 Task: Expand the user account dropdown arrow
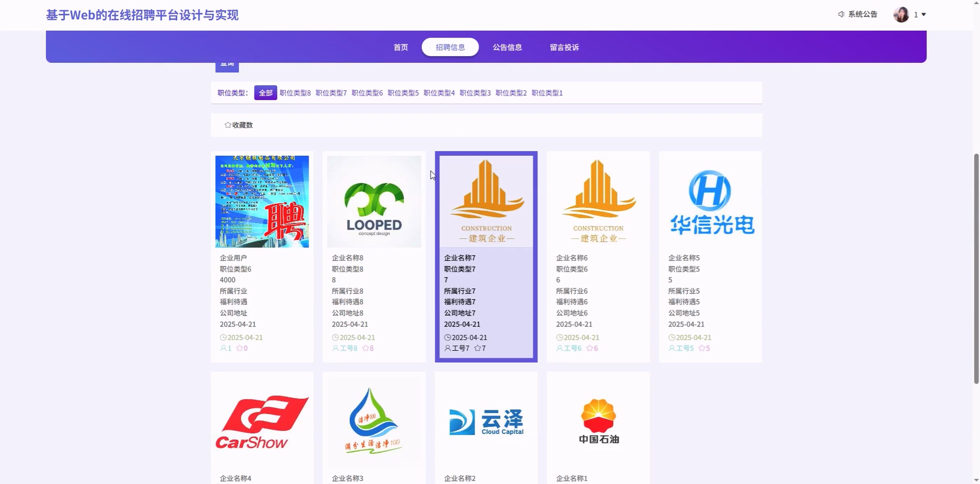[x=923, y=14]
